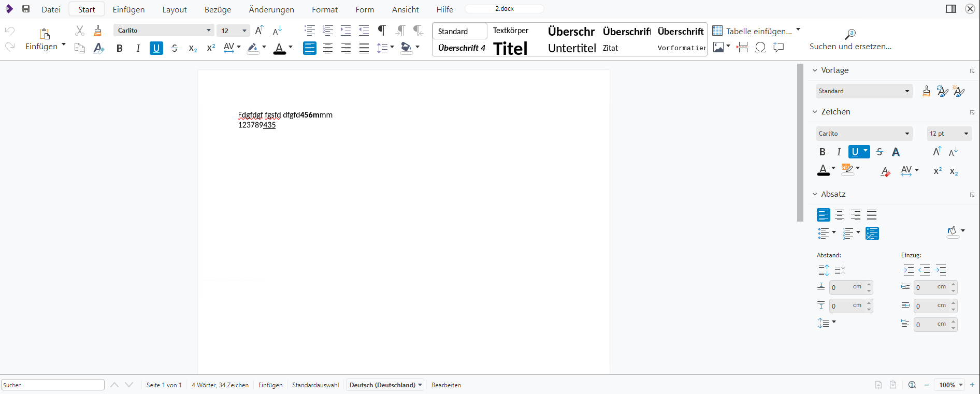
Task: Cut selection with scissors icon
Action: (79, 31)
